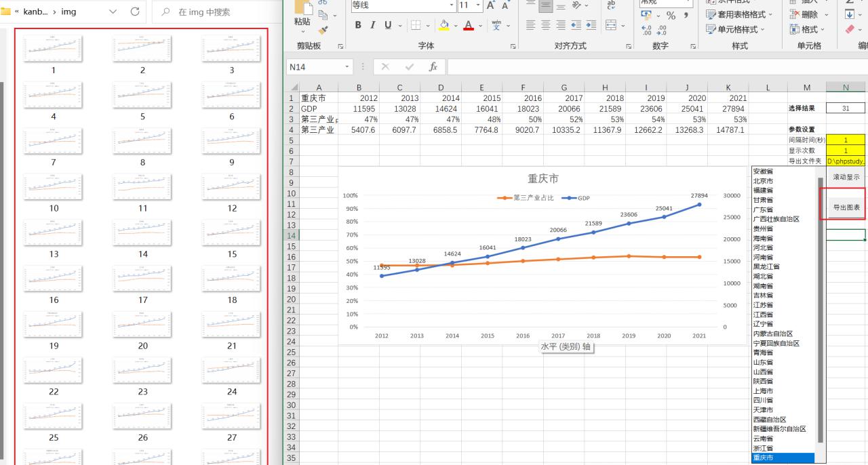Click the 导出图表 export chart button
This screenshot has width=868, height=465.
point(846,207)
